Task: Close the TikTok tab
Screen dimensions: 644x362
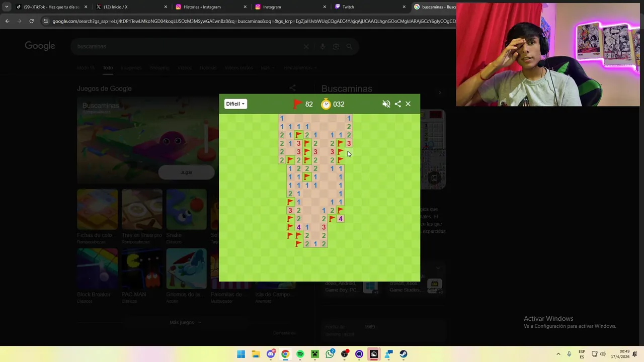Action: 86,7
